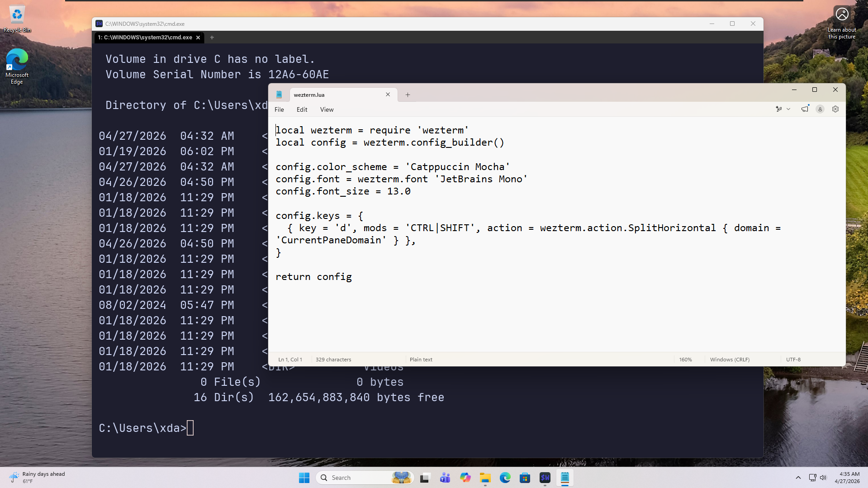Click 'return config' line in the editor

click(313, 277)
